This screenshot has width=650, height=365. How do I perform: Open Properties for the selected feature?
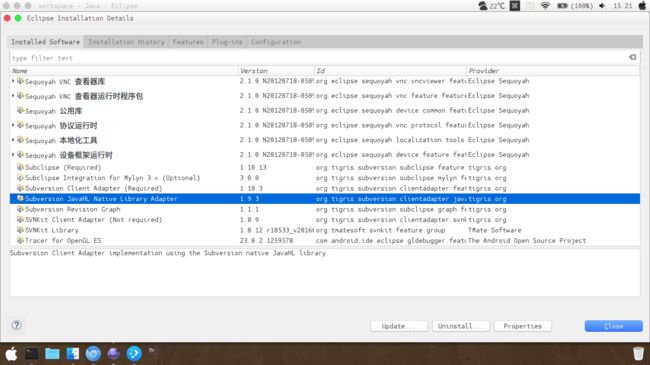click(522, 326)
